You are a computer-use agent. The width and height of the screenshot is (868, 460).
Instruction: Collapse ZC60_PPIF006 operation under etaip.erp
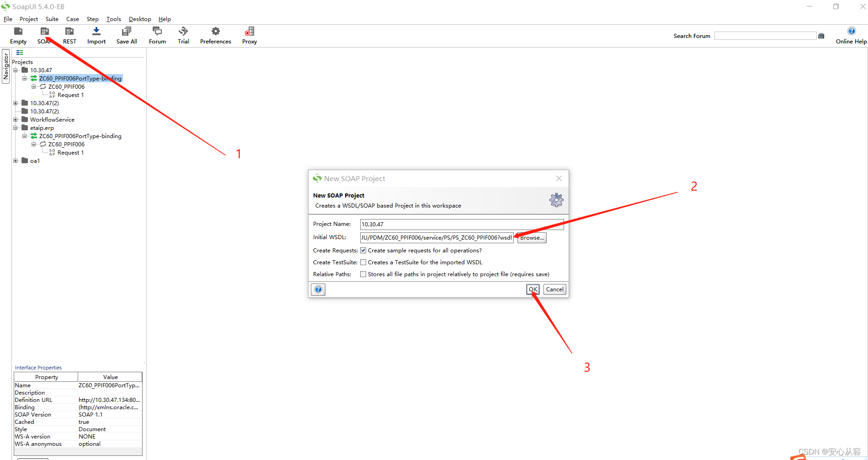coord(34,144)
